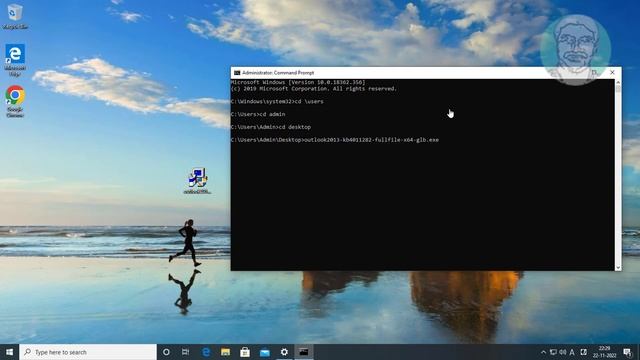Click the pen tray icon beside the clock
Viewport: 640px width, 360px height.
[584, 352]
